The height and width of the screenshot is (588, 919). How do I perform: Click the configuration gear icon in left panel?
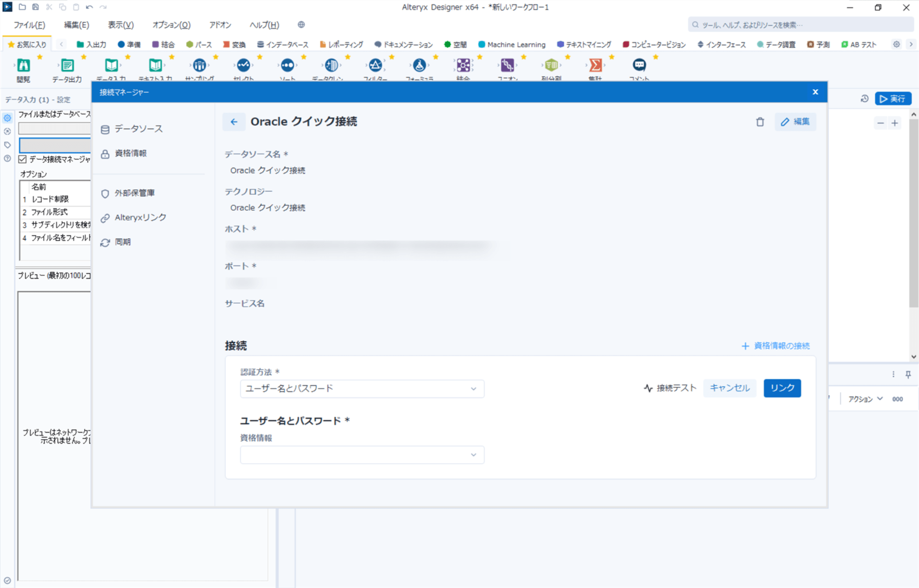[x=7, y=118]
